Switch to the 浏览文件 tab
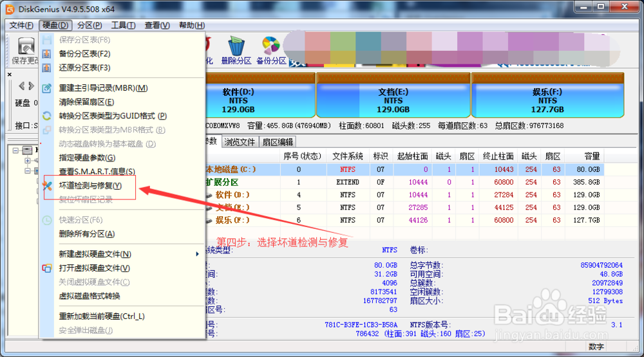This screenshot has height=357, width=644. tap(240, 142)
